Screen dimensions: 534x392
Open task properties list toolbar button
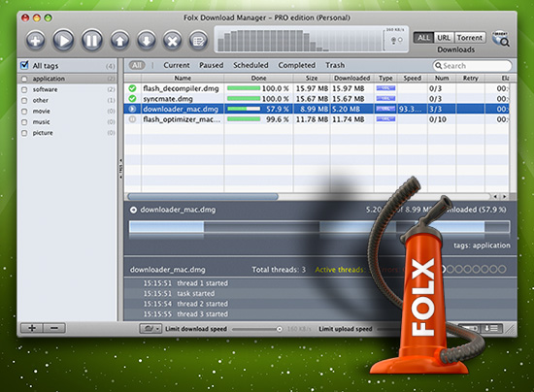click(198, 41)
